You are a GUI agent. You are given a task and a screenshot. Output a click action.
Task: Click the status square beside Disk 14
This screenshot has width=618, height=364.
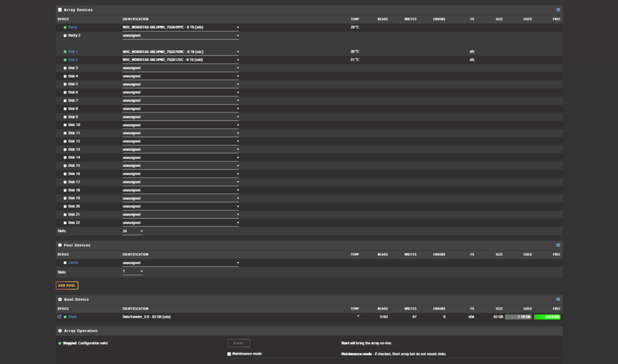coord(65,158)
